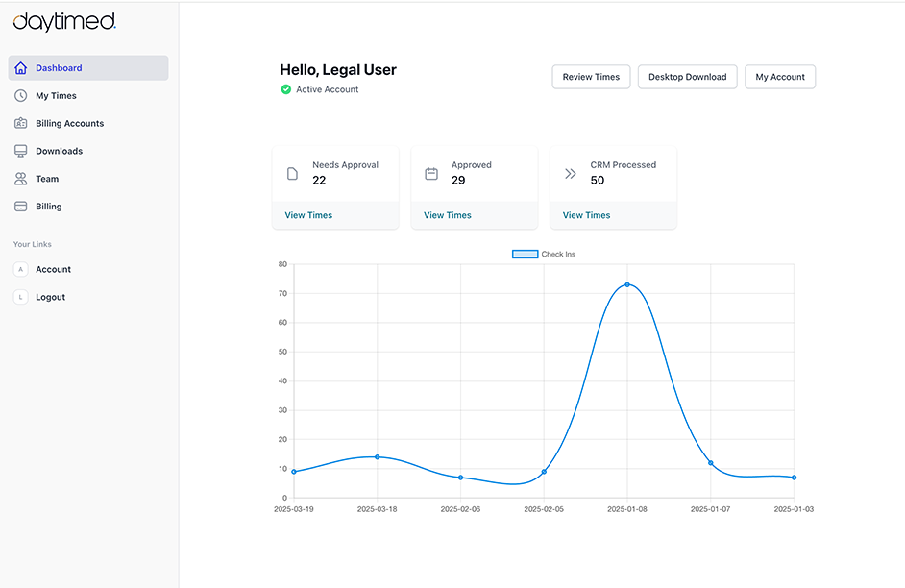Open View Times under Needs Approval
The height and width of the screenshot is (588, 905).
point(308,215)
